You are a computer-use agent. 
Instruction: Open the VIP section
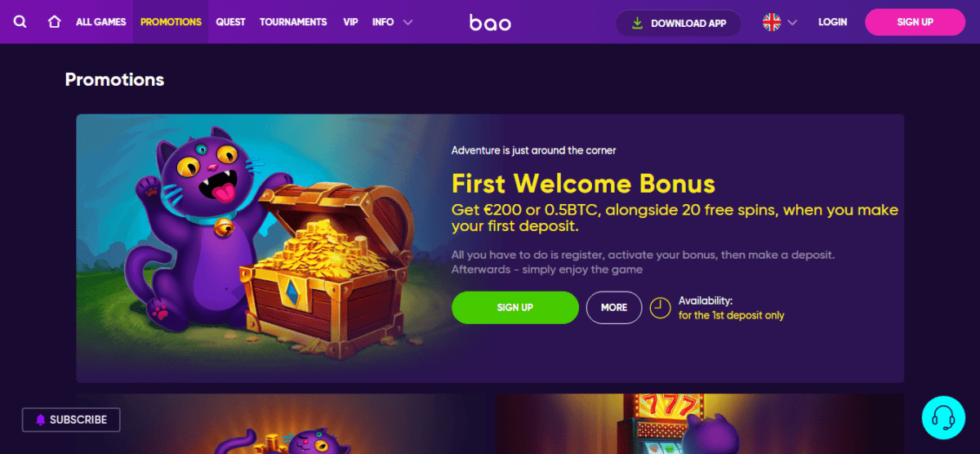coord(350,22)
